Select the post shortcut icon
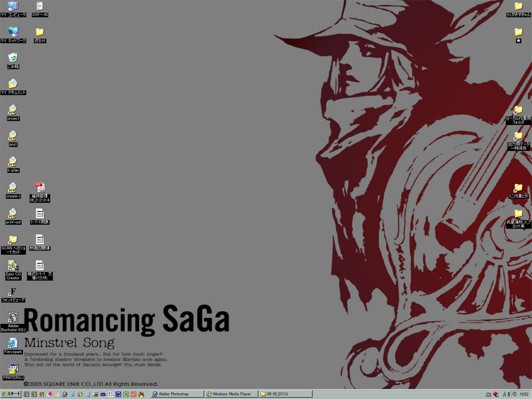The width and height of the screenshot is (532, 399). tap(13, 138)
